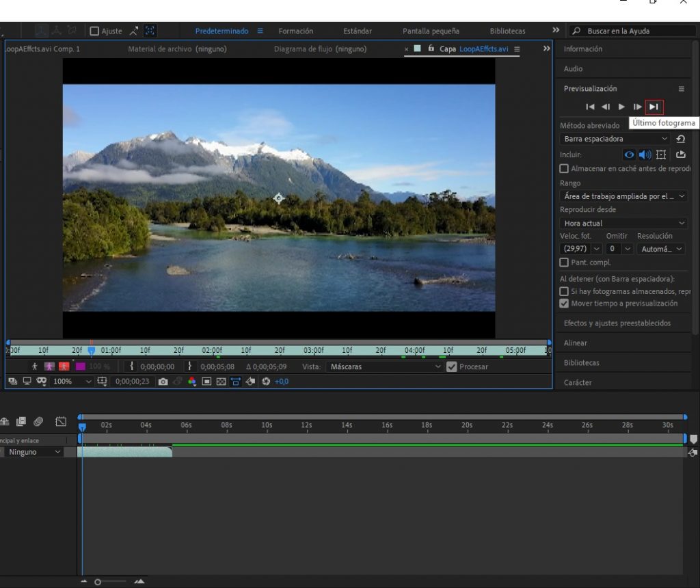Take a snapshot of the composition
This screenshot has height=588, width=700.
[161, 382]
